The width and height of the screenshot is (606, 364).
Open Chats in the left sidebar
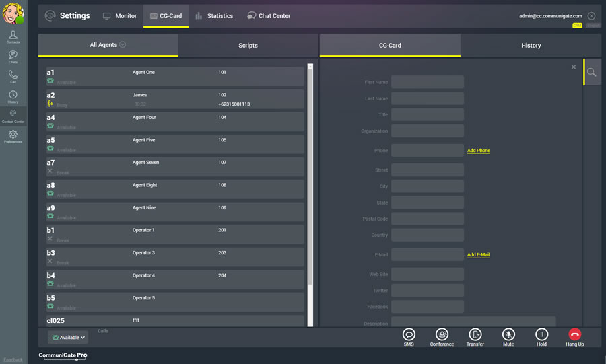click(x=13, y=57)
